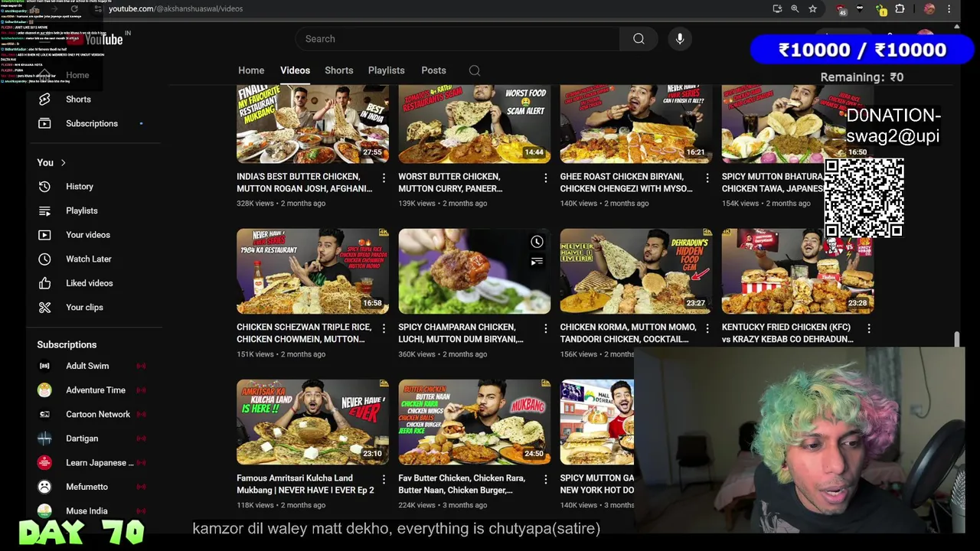Image resolution: width=980 pixels, height=551 pixels.
Task: Open Adult Swim channel avatar
Action: pyautogui.click(x=44, y=366)
